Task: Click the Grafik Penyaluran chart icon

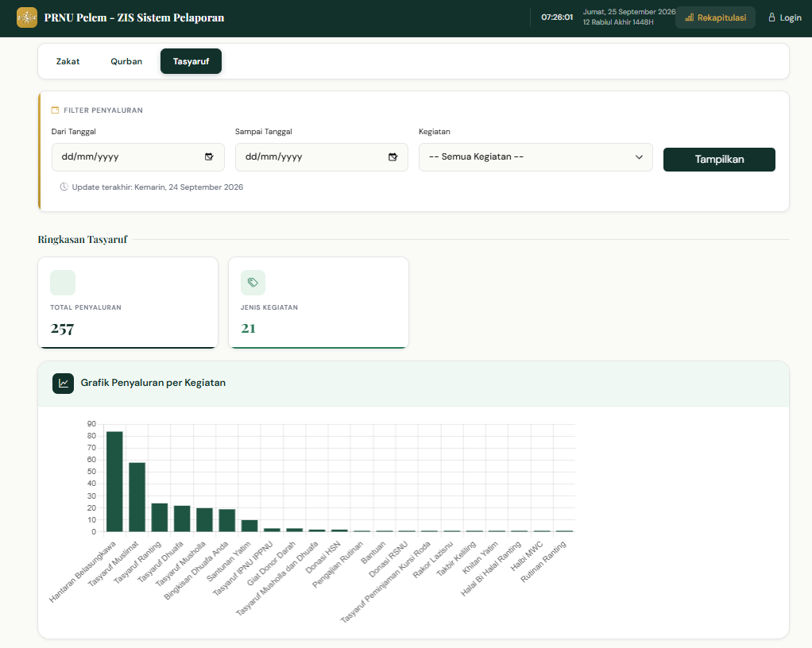Action: point(64,384)
